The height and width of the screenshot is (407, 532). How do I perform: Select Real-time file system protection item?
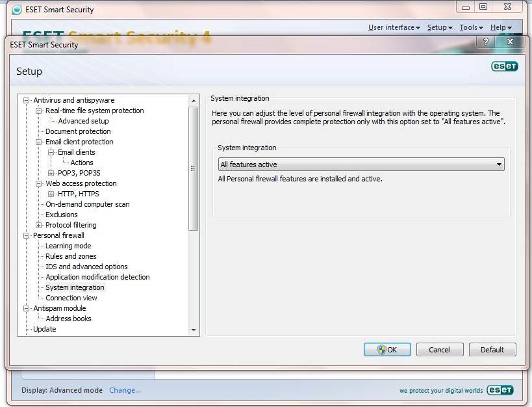[x=95, y=111]
